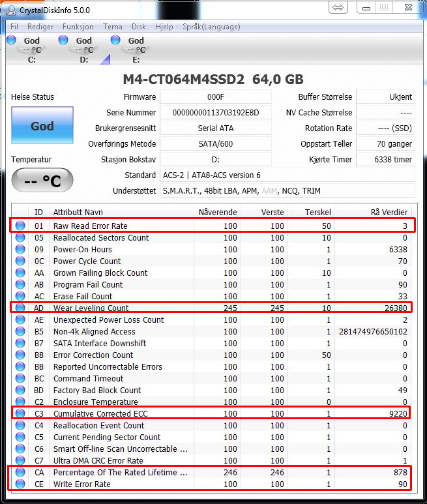The height and width of the screenshot is (504, 427).
Task: Click status orb for Program Fail Count
Action: point(20,284)
